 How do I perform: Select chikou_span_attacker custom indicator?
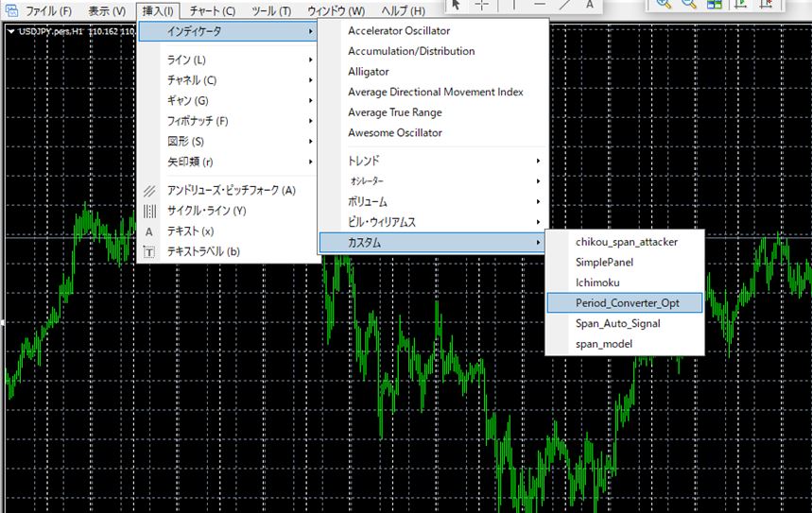(x=625, y=242)
